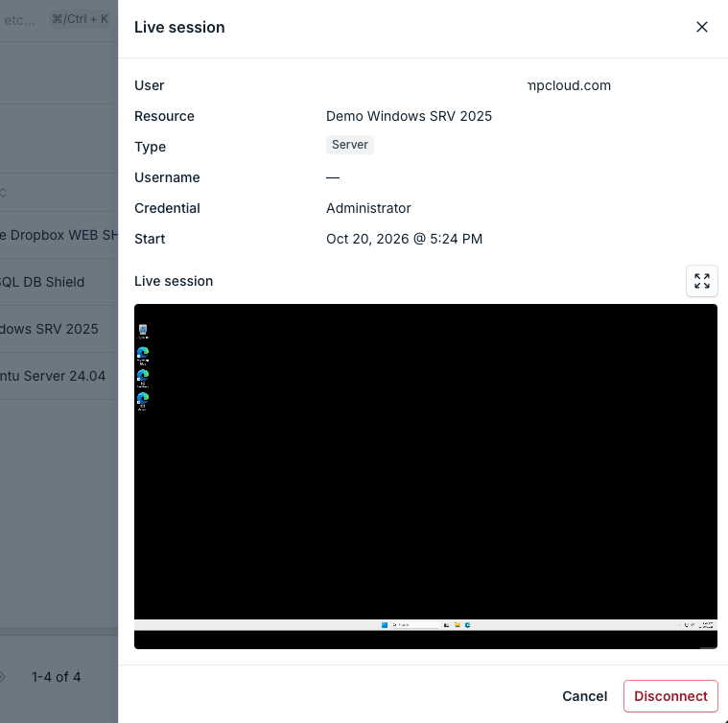The height and width of the screenshot is (723, 728).
Task: Toggle the column sort arrows in background table
Action: point(3,193)
